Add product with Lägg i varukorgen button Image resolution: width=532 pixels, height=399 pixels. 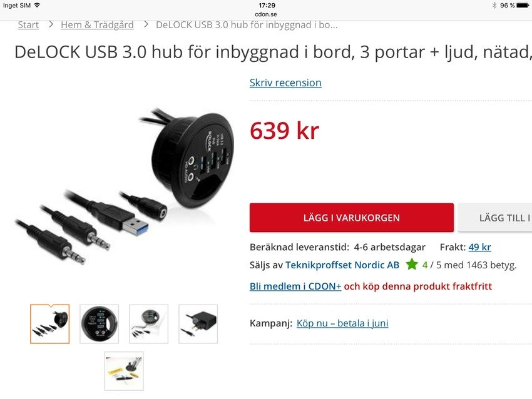352,218
